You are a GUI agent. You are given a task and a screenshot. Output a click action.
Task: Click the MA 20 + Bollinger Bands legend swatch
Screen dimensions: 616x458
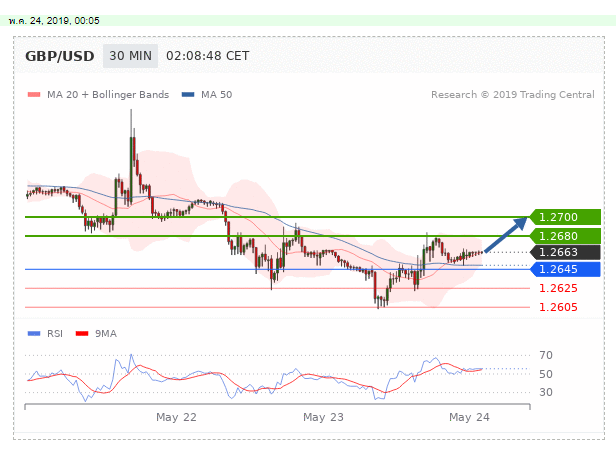coord(34,95)
